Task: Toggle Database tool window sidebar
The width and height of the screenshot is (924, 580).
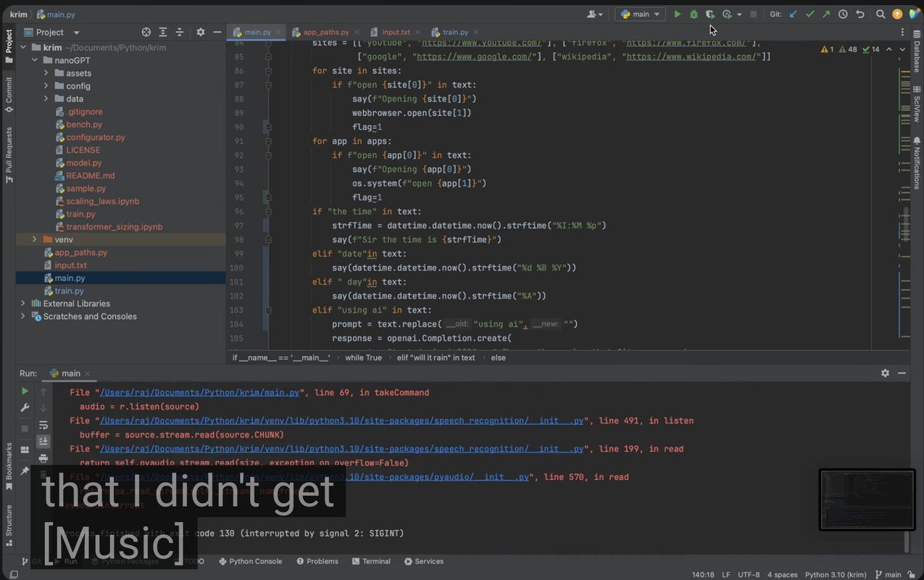Action: (x=917, y=52)
